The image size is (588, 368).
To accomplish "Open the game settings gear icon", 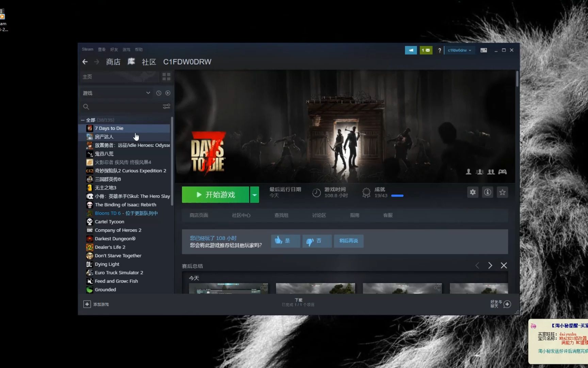I will [x=473, y=192].
